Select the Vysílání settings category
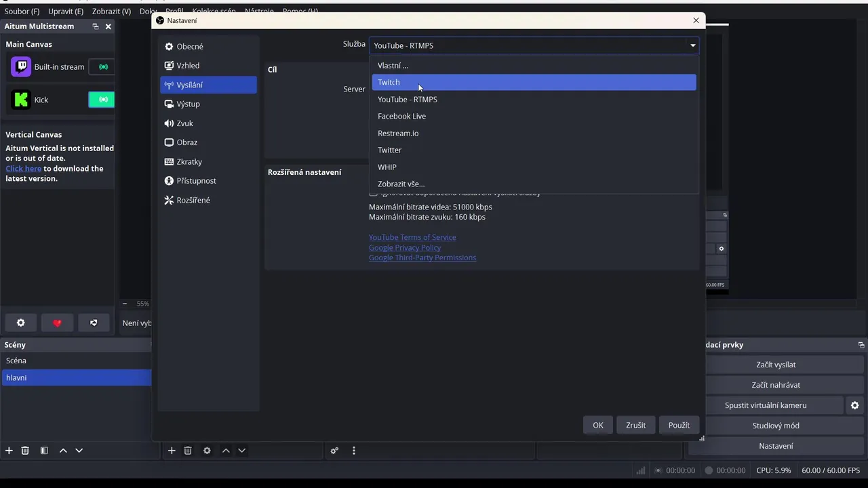The image size is (868, 488). click(208, 85)
